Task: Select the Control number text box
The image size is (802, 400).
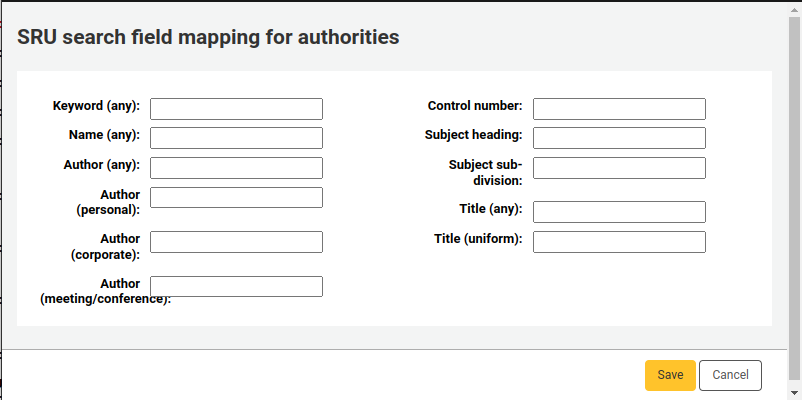Action: click(x=619, y=109)
